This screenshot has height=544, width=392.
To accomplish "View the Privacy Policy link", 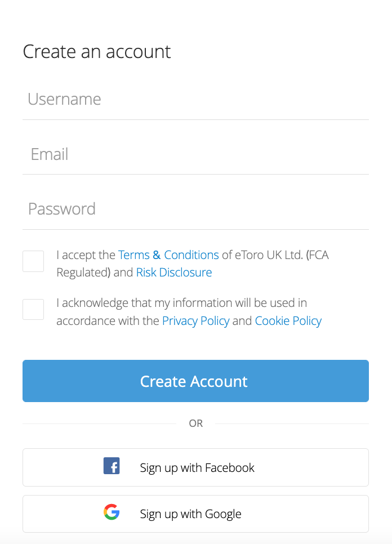I will click(x=195, y=321).
